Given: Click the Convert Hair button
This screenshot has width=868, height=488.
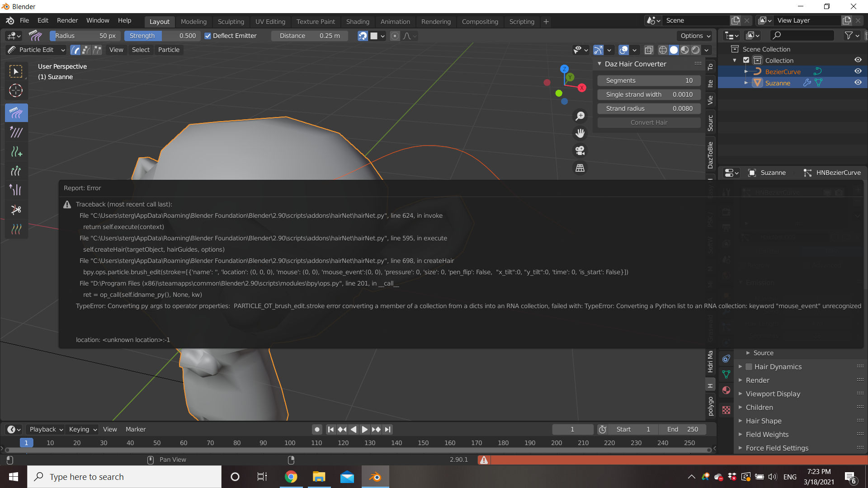Looking at the screenshot, I should point(649,122).
